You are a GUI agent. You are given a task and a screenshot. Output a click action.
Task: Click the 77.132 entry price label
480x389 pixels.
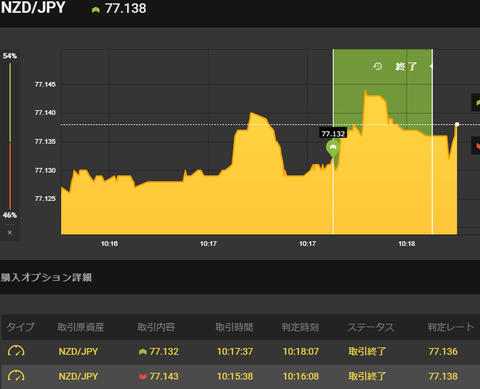pos(333,134)
